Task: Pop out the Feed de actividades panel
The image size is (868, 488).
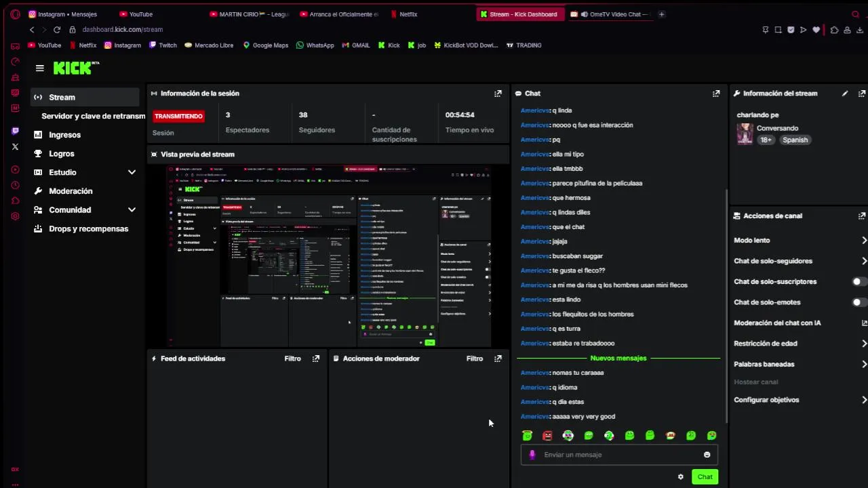Action: point(316,359)
